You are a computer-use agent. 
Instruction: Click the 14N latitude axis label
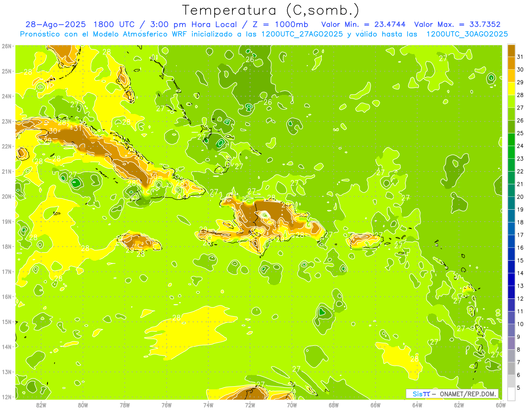pos(7,347)
